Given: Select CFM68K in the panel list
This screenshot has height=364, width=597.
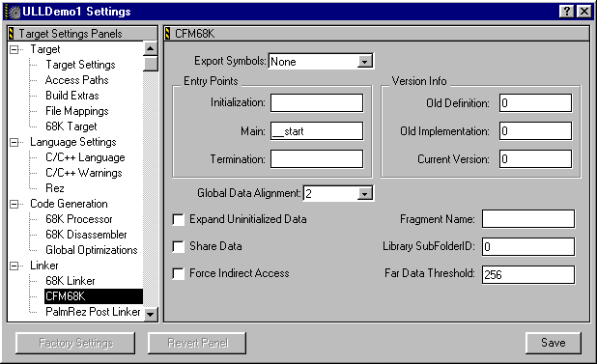Looking at the screenshot, I should (x=94, y=296).
